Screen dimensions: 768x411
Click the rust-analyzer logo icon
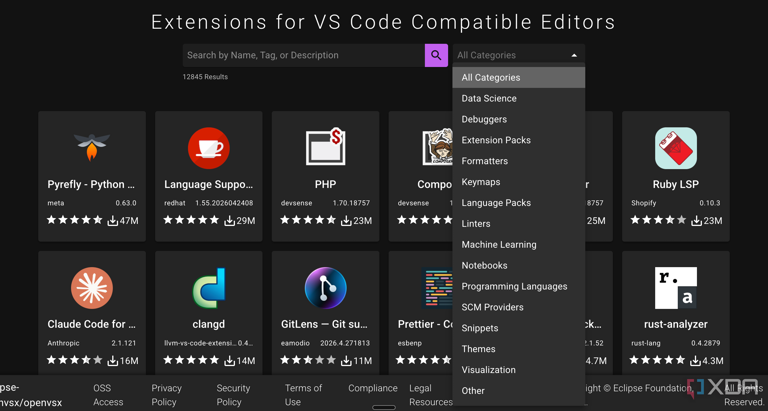click(x=675, y=288)
